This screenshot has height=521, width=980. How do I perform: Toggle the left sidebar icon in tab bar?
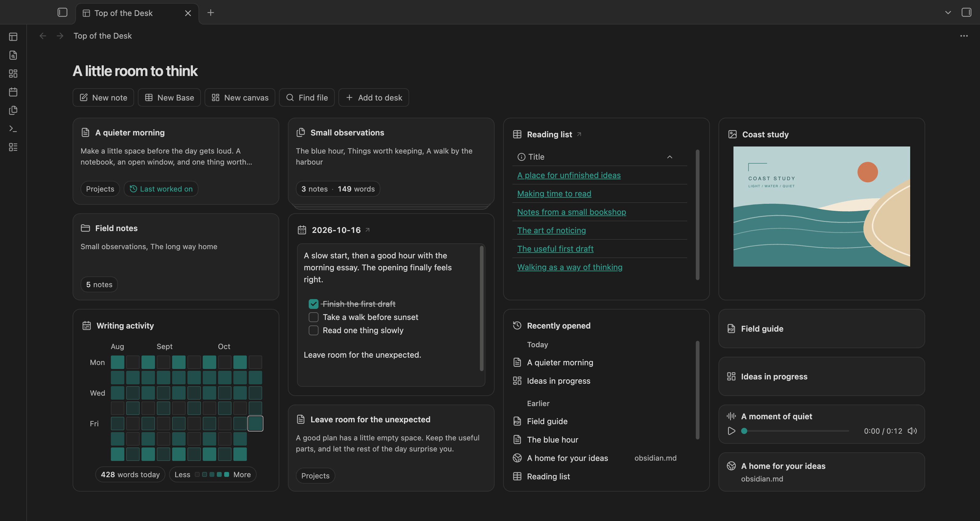(x=62, y=13)
